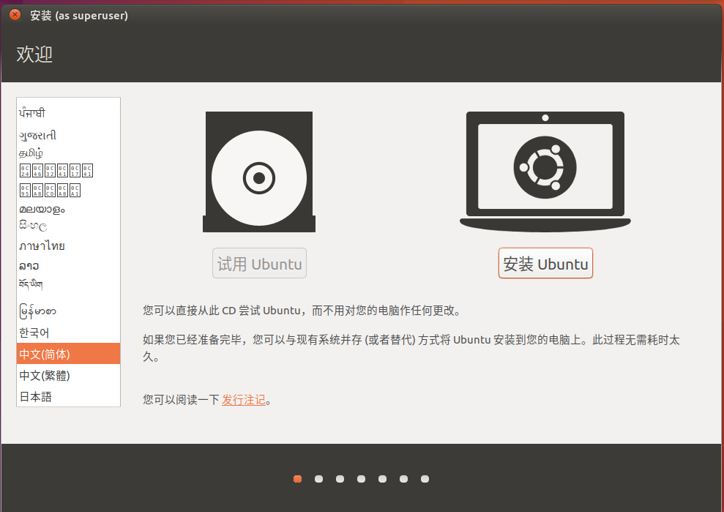Viewport: 724px width, 512px height.
Task: Close the installer window
Action: pyautogui.click(x=15, y=15)
